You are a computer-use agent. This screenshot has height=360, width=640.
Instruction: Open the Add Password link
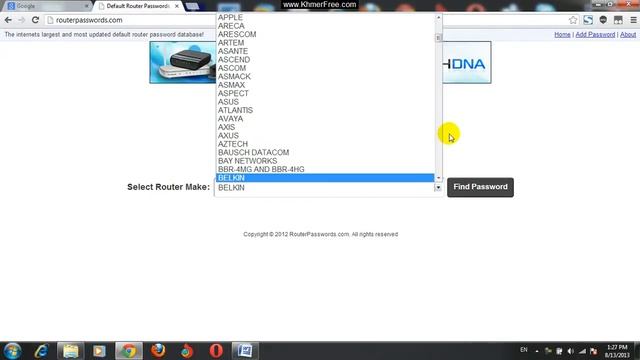pyautogui.click(x=595, y=35)
